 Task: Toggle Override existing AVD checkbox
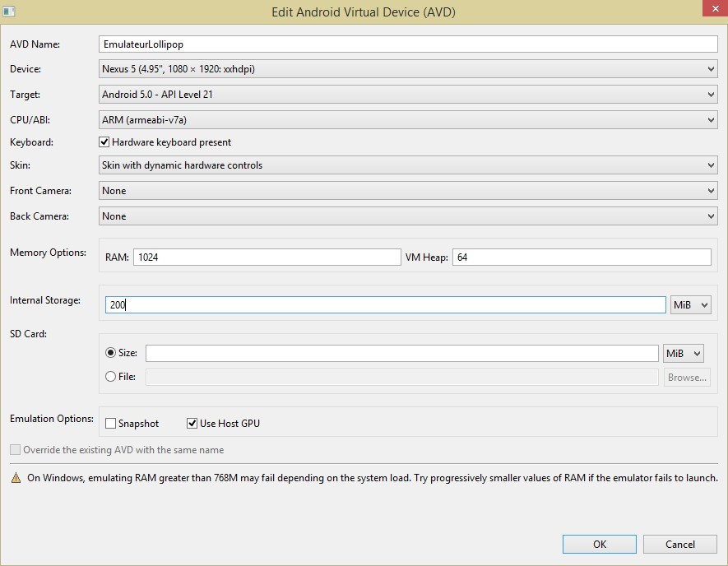point(16,450)
